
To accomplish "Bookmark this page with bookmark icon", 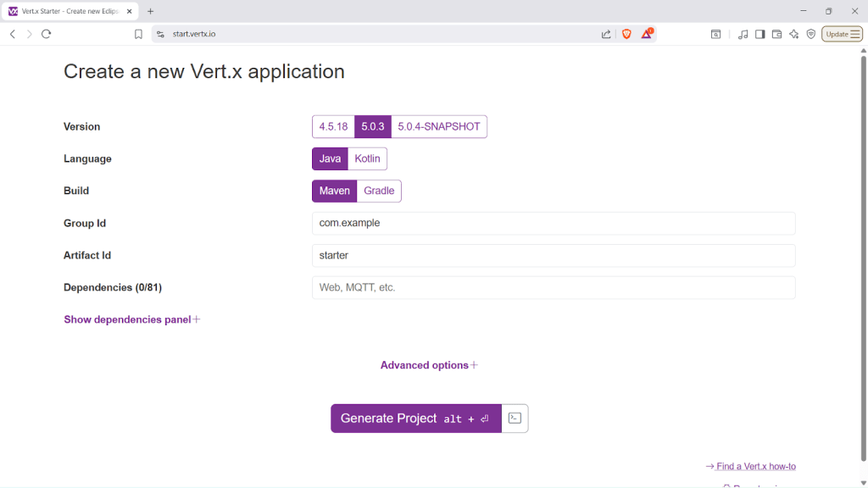I will (138, 34).
